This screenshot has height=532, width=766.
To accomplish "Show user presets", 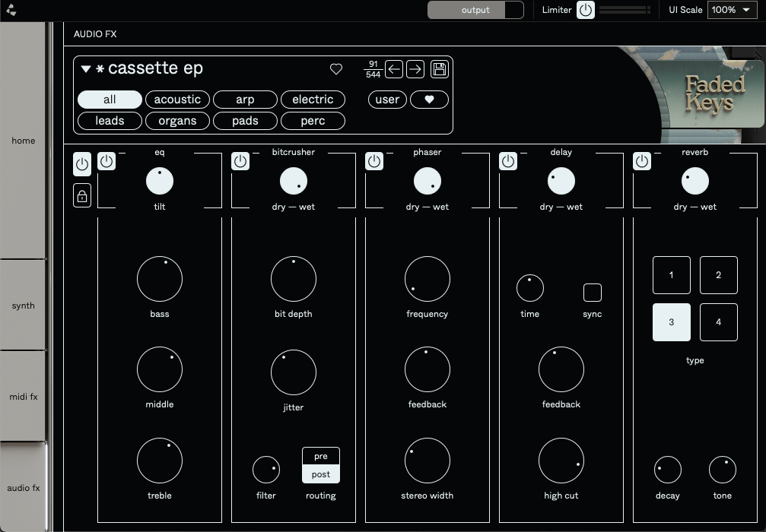I will [386, 99].
